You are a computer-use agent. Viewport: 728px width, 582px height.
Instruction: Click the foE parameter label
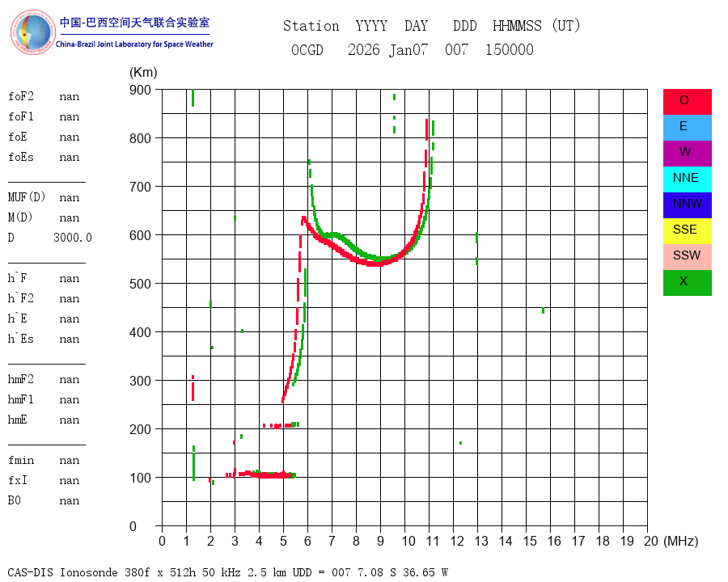pyautogui.click(x=18, y=137)
